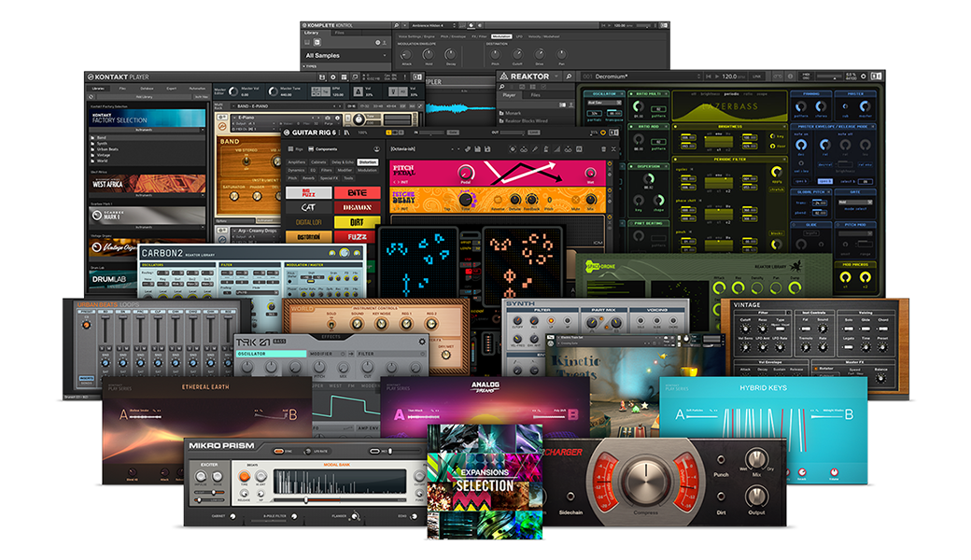Image resolution: width=971 pixels, height=560 pixels.
Task: Select the BITE distortion component
Action: (x=358, y=192)
